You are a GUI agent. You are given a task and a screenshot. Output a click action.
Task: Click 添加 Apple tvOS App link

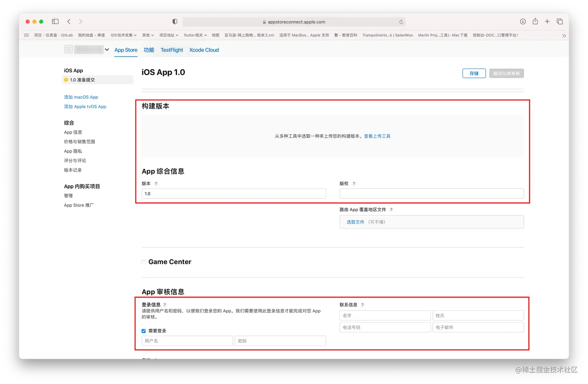tap(85, 107)
